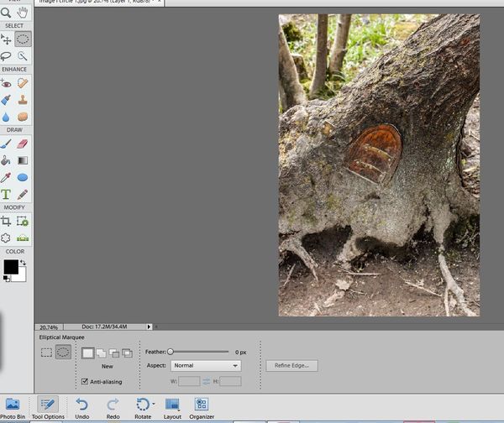Click the Undo button
The image size is (504, 423).
82,408
